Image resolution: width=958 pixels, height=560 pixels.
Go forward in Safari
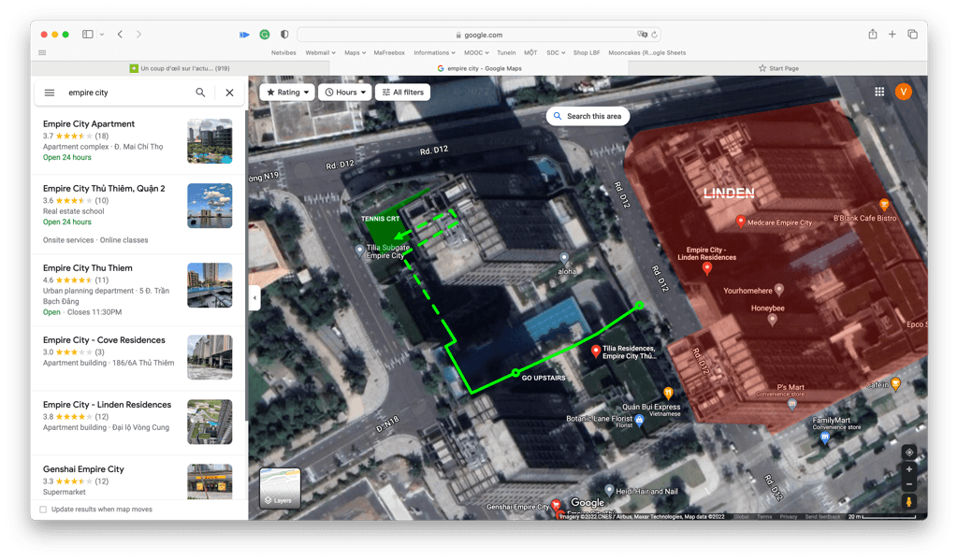(138, 35)
